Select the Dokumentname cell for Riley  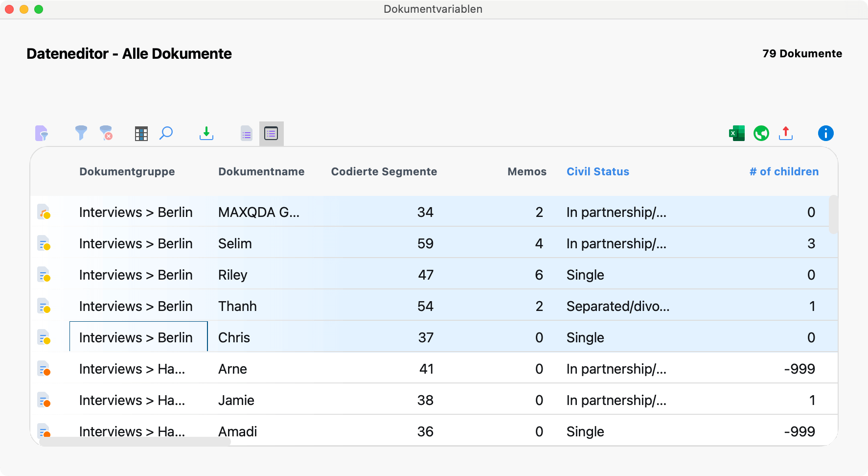coord(233,275)
